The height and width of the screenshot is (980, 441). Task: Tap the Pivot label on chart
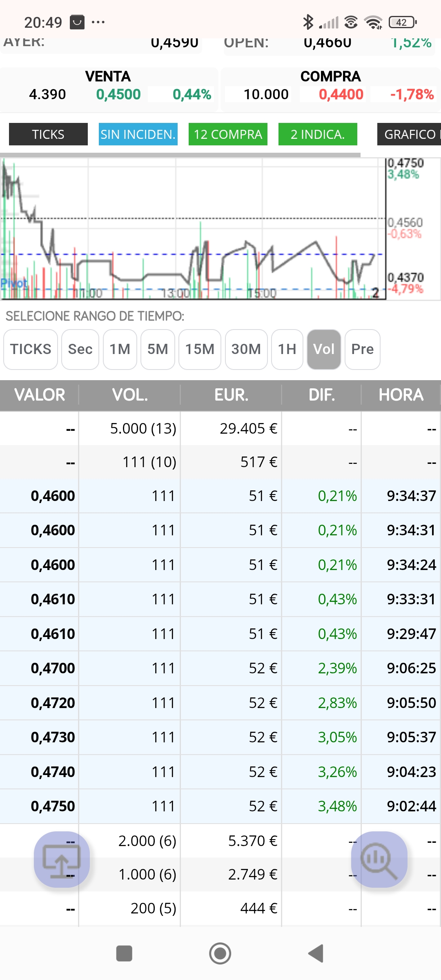13,283
